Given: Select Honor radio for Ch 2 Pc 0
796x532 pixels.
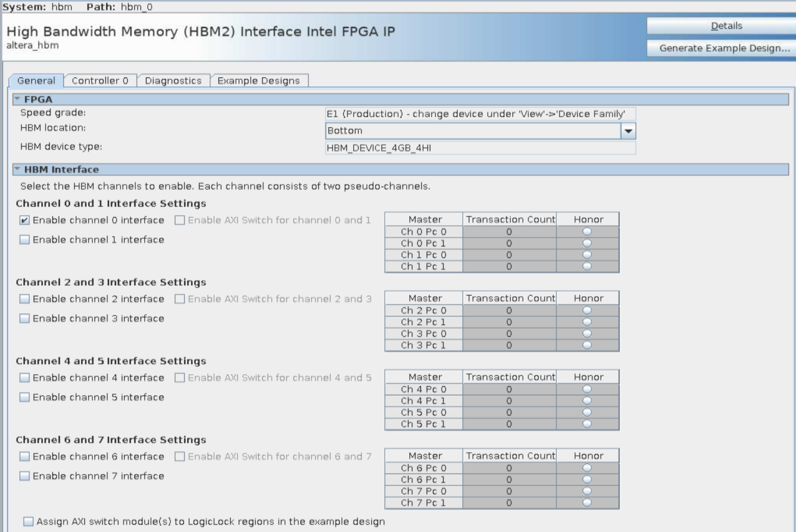Looking at the screenshot, I should (588, 310).
